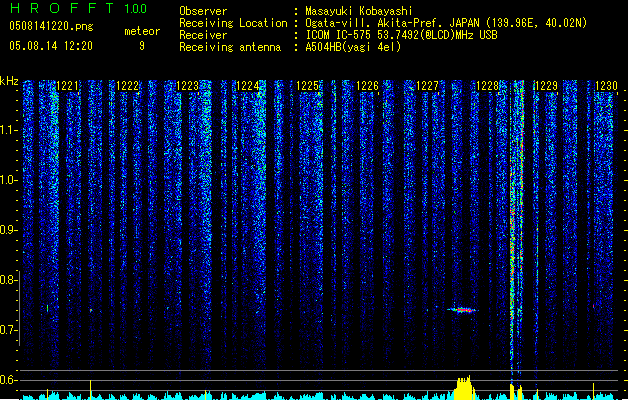629x400 pixels.
Task: Click the 1226 time marker
Action: (367, 86)
